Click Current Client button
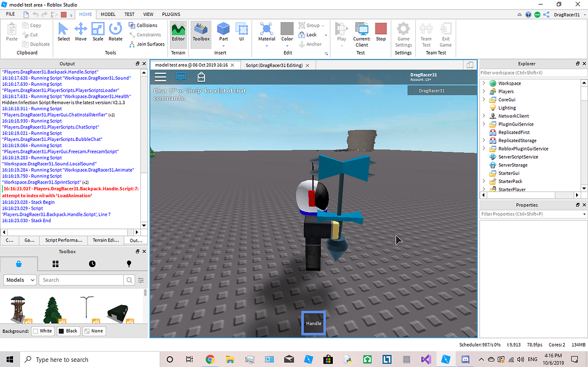 361,35
